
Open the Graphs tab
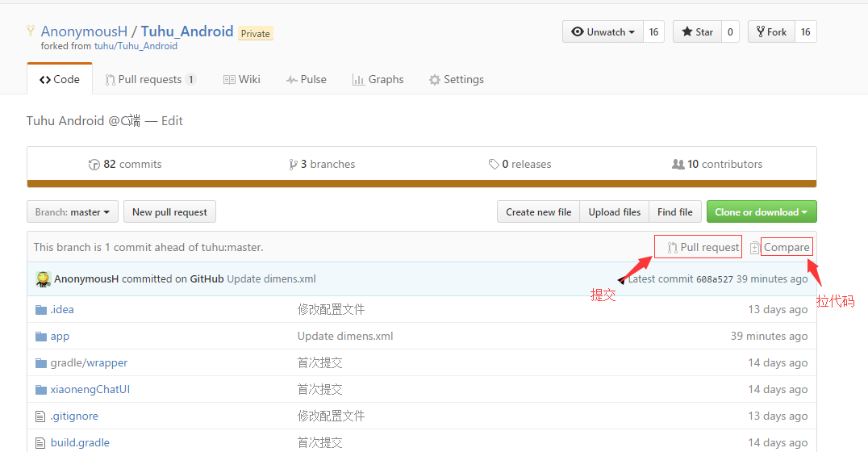(x=378, y=79)
